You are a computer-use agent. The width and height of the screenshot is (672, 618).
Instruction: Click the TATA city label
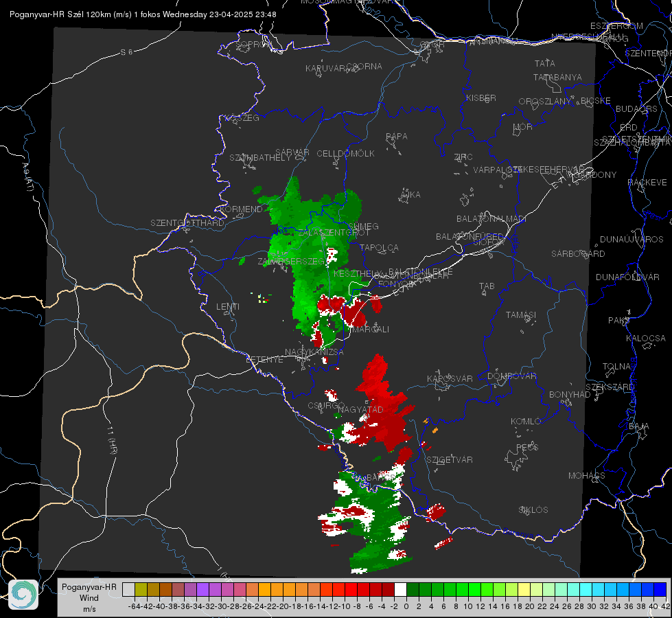545,63
